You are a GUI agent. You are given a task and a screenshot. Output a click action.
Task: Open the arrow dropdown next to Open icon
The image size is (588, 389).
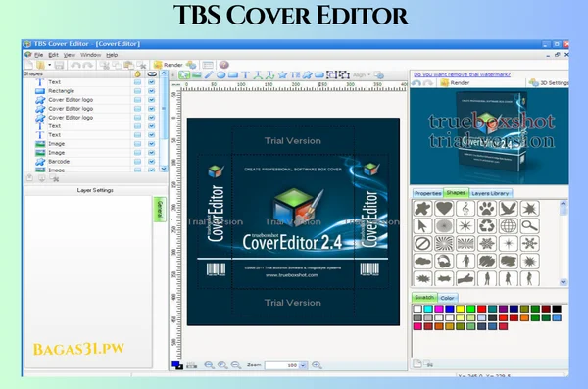click(x=49, y=65)
